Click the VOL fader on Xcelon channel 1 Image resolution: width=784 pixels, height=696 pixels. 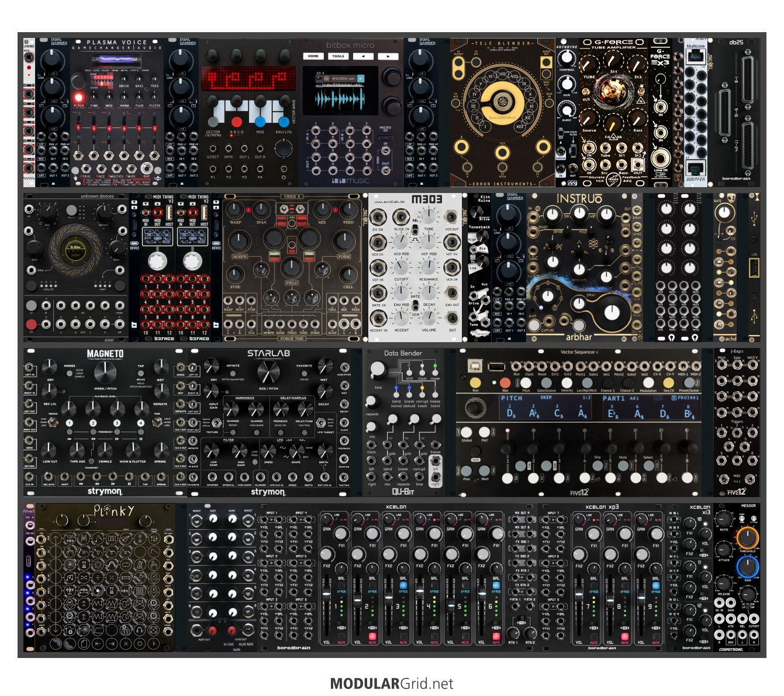point(327,595)
